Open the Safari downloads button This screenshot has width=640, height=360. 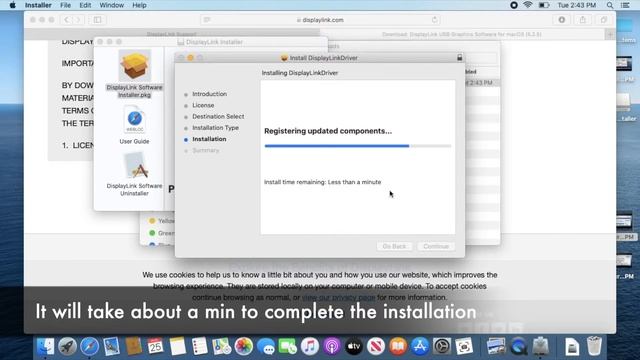click(562, 20)
